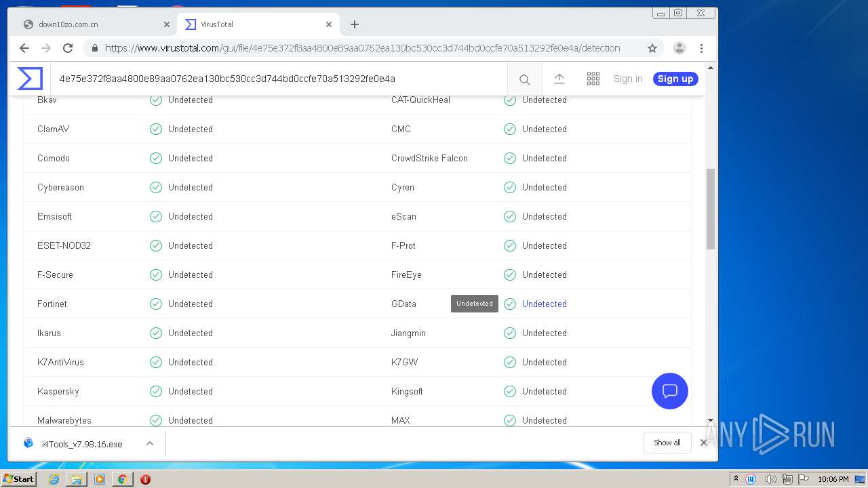Click the Chrome taskbar icon
This screenshot has height=488, width=868.
(x=122, y=479)
